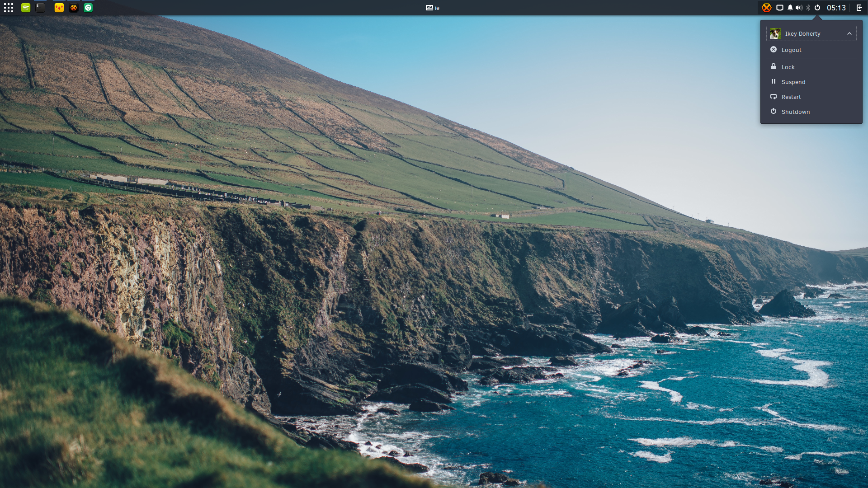Click the orange hexagon app in task list
Image resolution: width=868 pixels, height=488 pixels.
click(x=74, y=8)
